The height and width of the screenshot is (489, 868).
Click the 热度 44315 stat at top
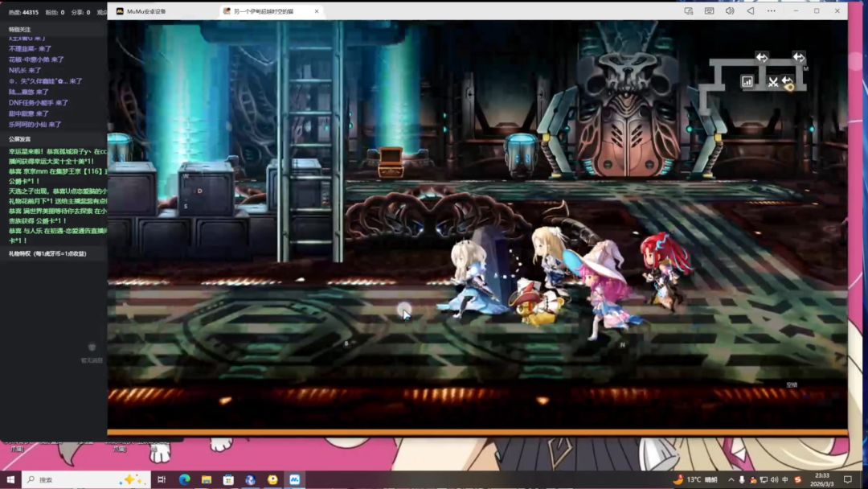point(23,12)
